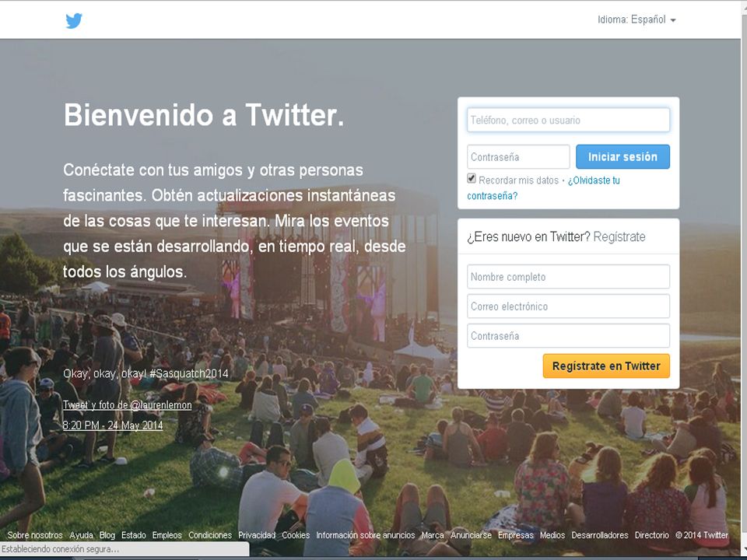Click the © 2014 Twitter footer text
Viewport: 747px width, 560px height.
[x=702, y=535]
